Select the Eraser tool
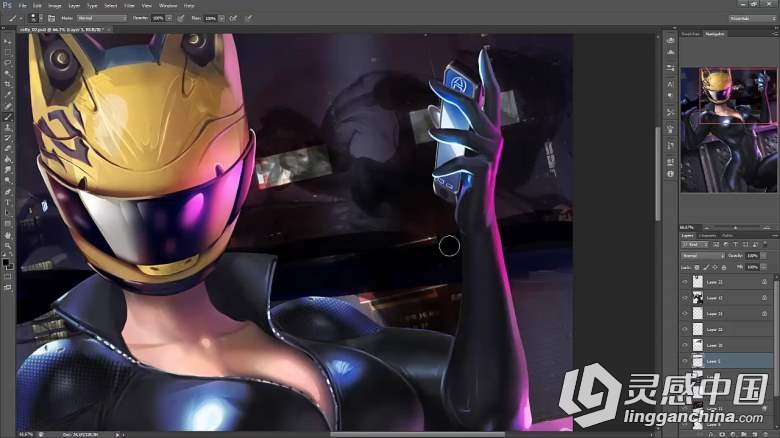This screenshot has width=780, height=438. click(x=7, y=149)
